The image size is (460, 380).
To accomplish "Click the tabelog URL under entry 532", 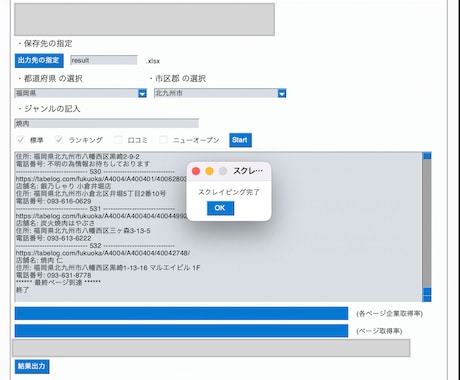I will [x=103, y=253].
